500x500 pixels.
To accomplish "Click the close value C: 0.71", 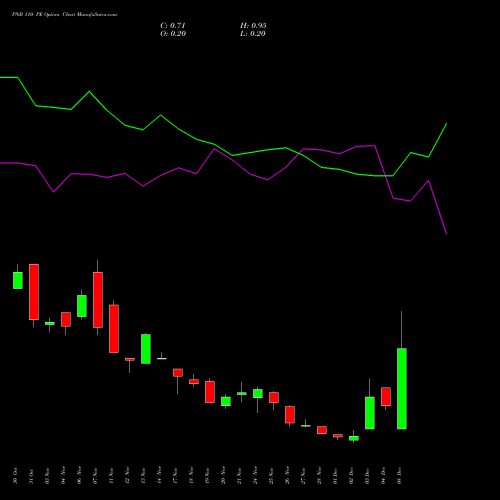I will click(x=173, y=26).
